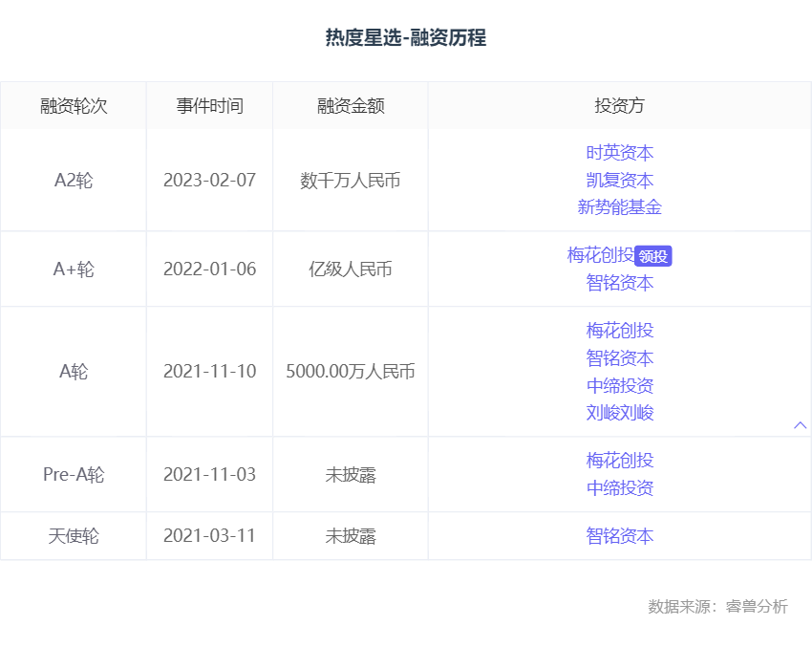Screen dimensions: 812x647
Task: Open investor link 刘峻刘峻
Action: (619, 413)
